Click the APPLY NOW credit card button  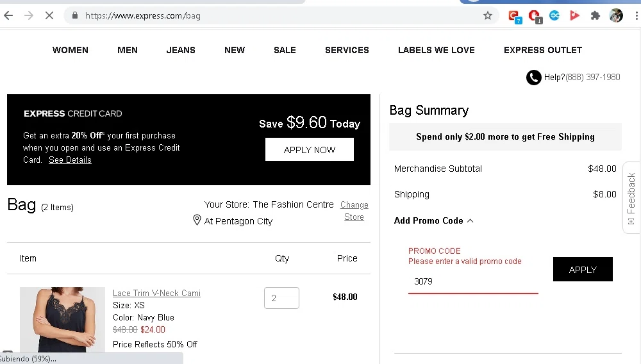tap(310, 149)
